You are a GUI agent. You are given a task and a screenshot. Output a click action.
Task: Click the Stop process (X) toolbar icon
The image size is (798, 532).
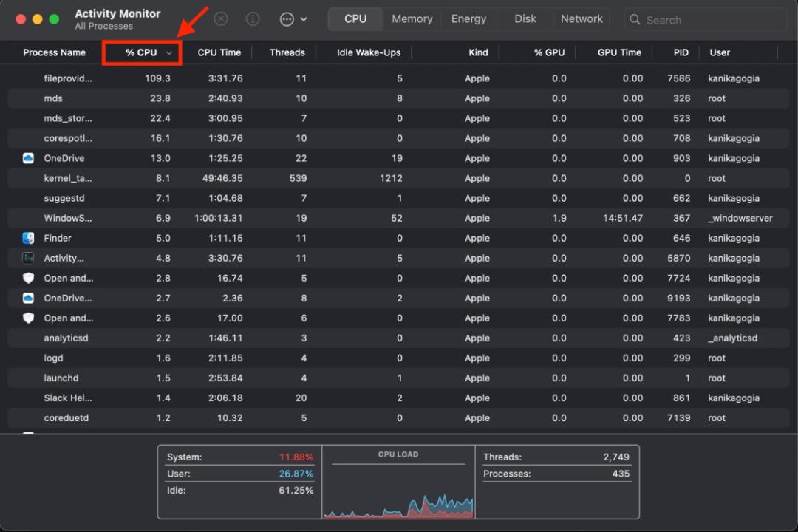click(x=220, y=18)
